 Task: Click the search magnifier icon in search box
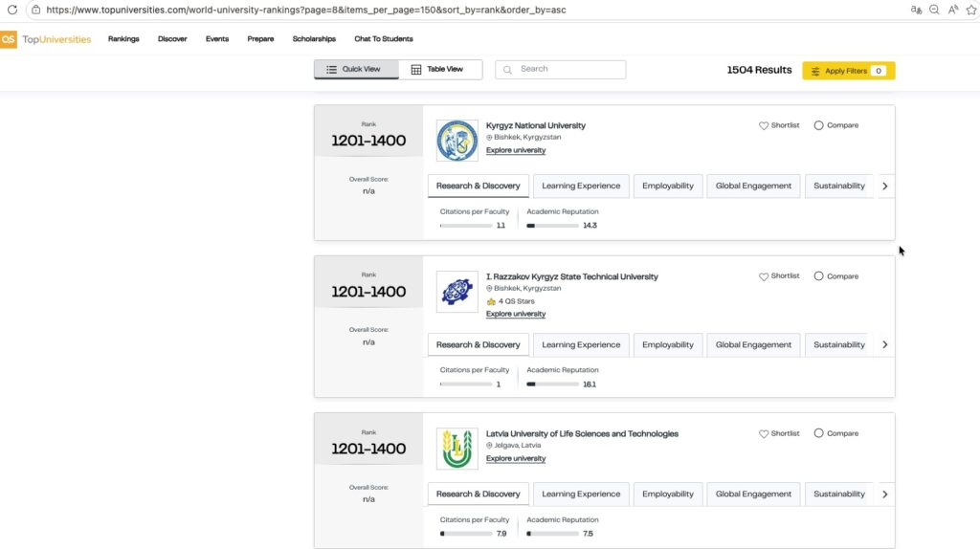coord(507,69)
